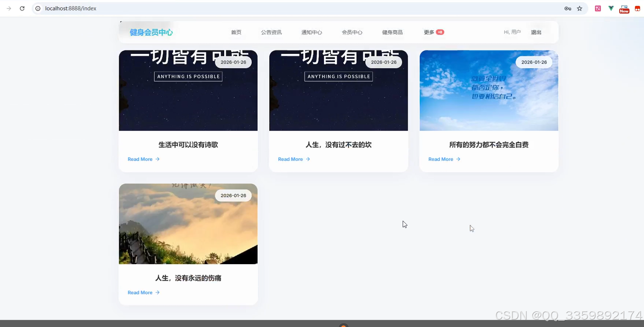Open the starry image of 生活中可以没有诗歌 card
Screen dimensions: 644x327
coord(188,90)
